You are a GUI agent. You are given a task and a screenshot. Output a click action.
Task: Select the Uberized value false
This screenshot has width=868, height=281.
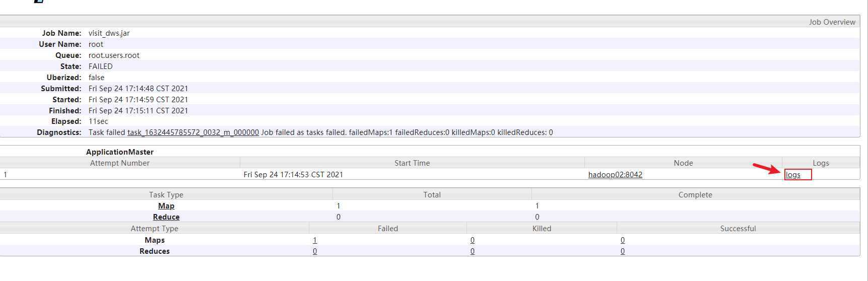[96, 78]
